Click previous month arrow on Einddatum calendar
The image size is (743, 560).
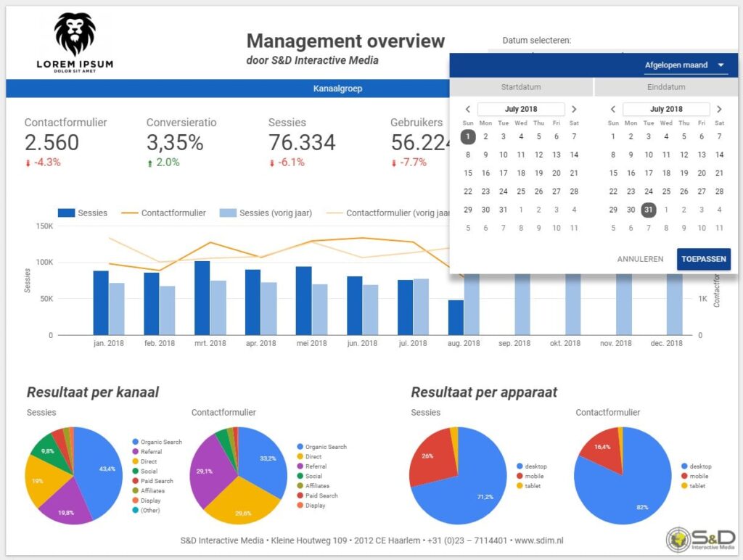[x=613, y=109]
